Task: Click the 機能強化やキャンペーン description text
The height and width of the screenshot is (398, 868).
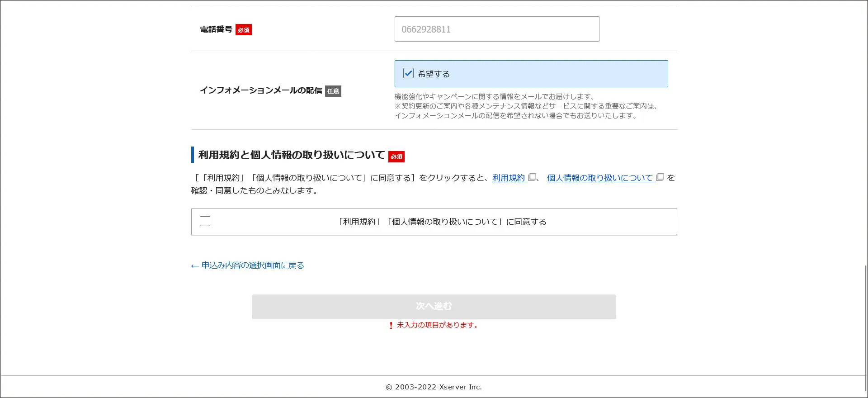Action: [x=495, y=97]
